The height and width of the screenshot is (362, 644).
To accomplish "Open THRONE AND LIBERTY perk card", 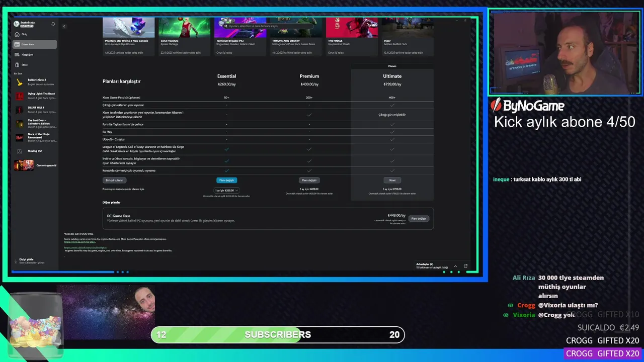I will [x=296, y=37].
